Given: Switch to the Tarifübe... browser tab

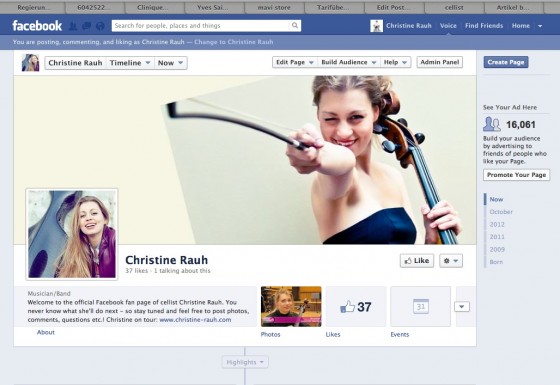Looking at the screenshot, I should coord(334,7).
